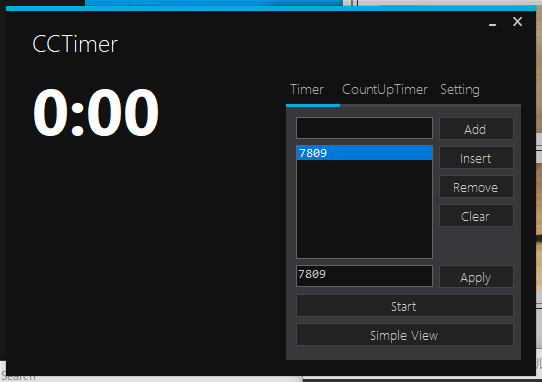
Task: Close the CCTimer window
Action: pos(517,22)
